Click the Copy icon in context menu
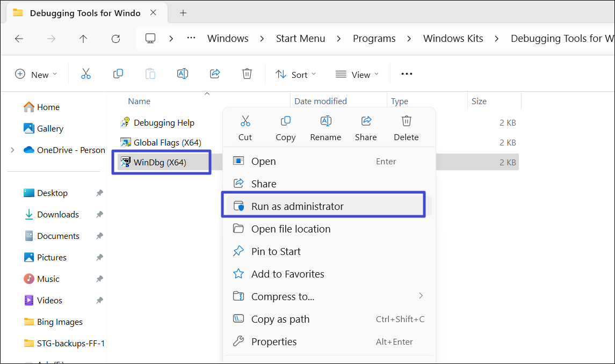This screenshot has width=615, height=364. tap(286, 121)
